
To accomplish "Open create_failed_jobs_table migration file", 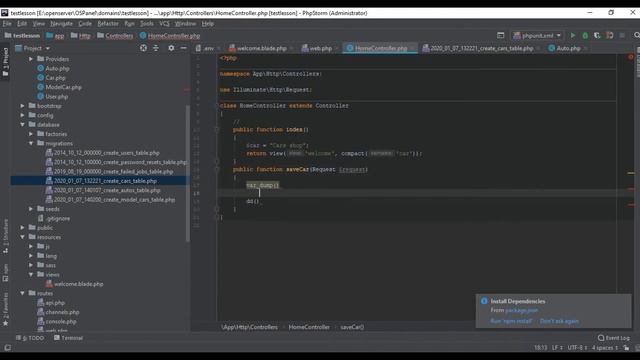I will click(x=109, y=171).
